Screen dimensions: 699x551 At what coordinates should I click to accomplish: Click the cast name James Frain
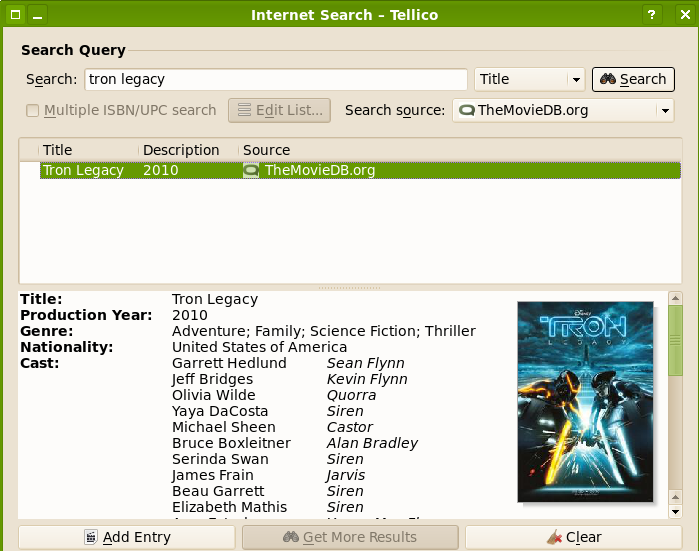tap(213, 475)
